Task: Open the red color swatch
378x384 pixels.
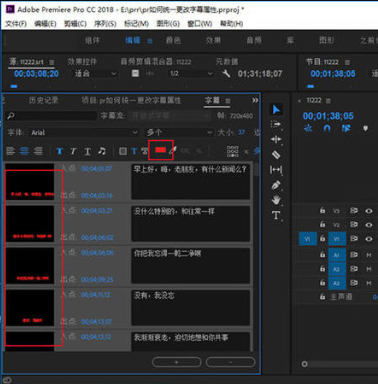Action: click(x=160, y=150)
